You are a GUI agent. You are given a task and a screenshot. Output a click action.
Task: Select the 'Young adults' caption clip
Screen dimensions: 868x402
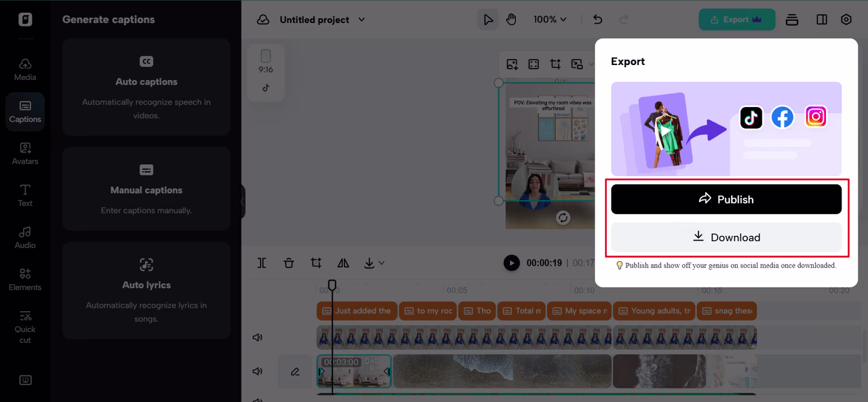click(654, 310)
